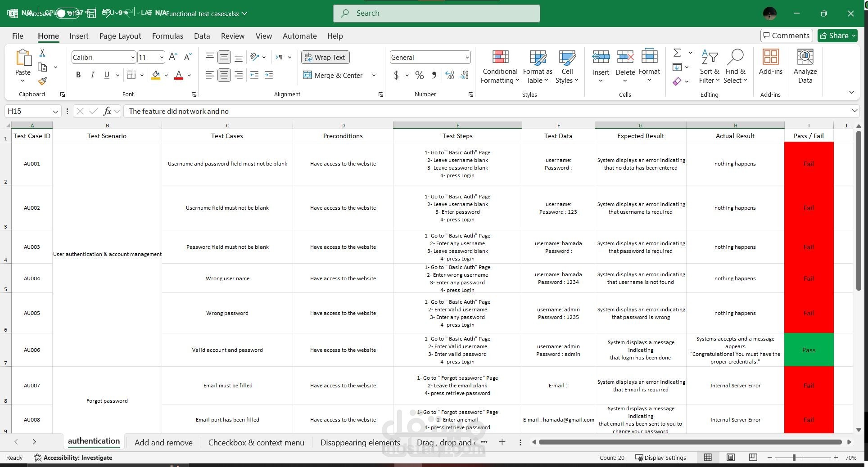
Task: Click Increase Decimal icon
Action: 449,75
